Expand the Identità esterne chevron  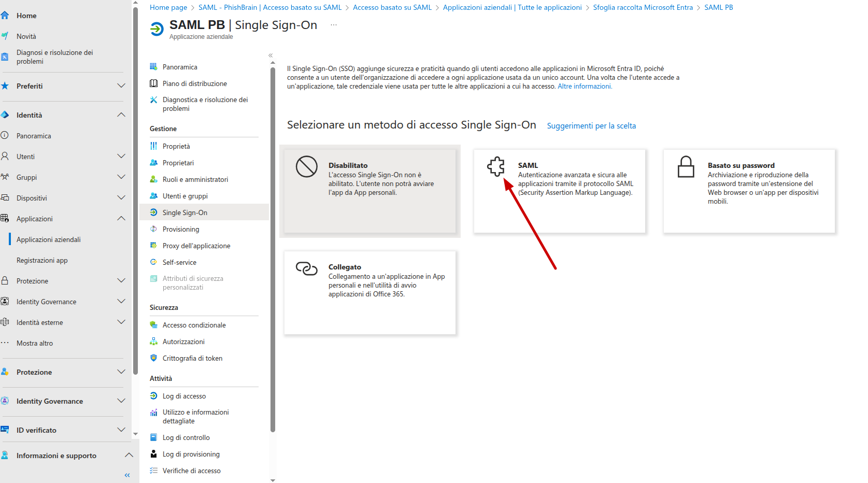121,322
